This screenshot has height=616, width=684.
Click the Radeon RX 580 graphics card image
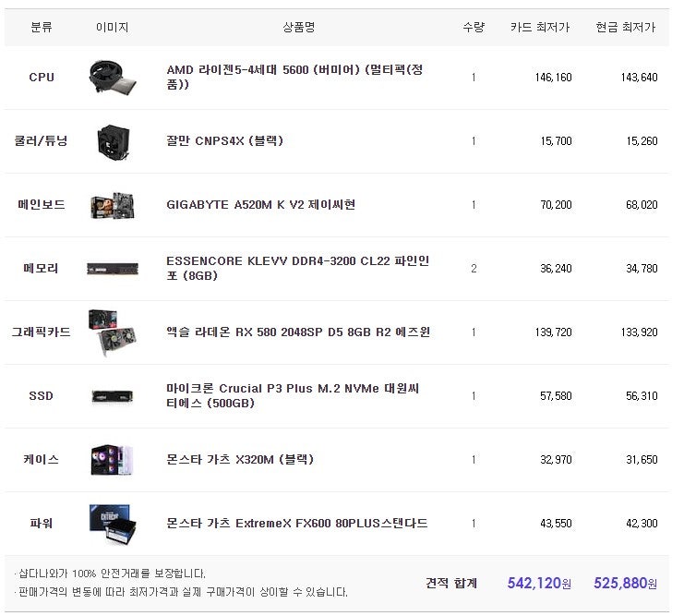coord(113,332)
